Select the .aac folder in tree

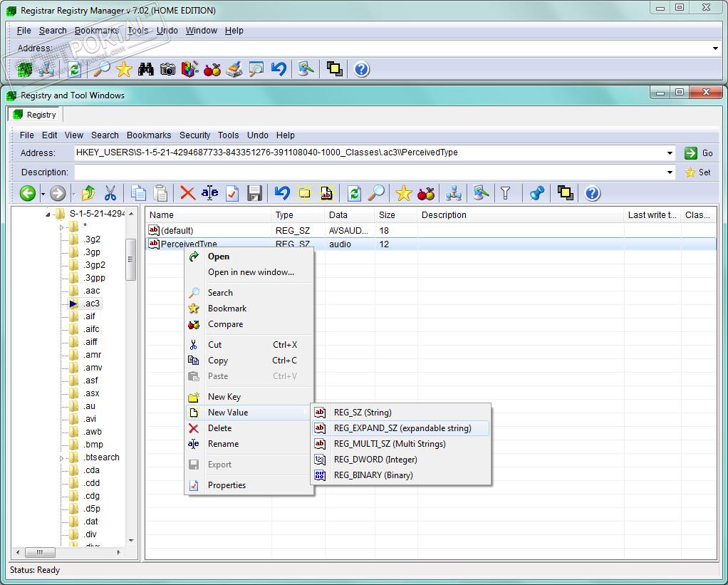pyautogui.click(x=91, y=291)
